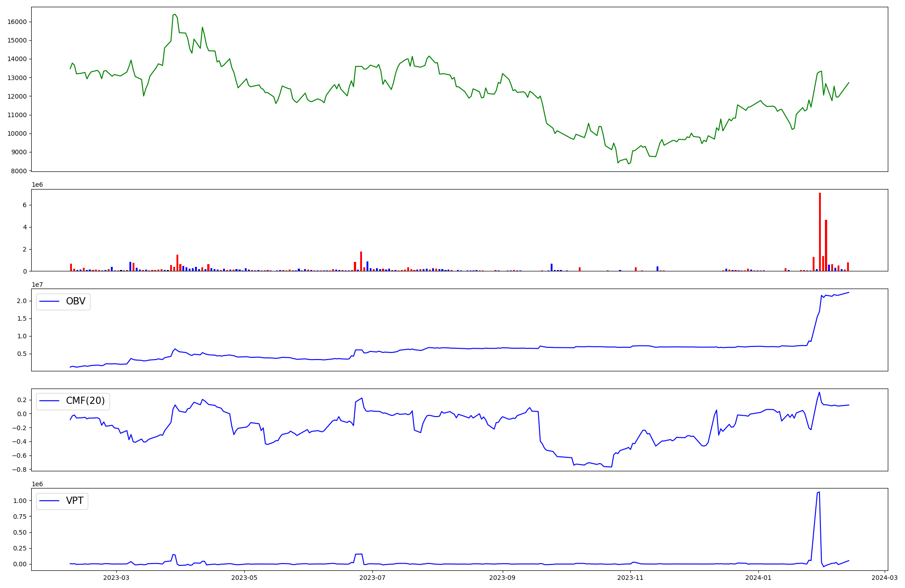Viewport: 905px width, 588px height.
Task: Click the 16000 price axis label
Action: coord(17,22)
